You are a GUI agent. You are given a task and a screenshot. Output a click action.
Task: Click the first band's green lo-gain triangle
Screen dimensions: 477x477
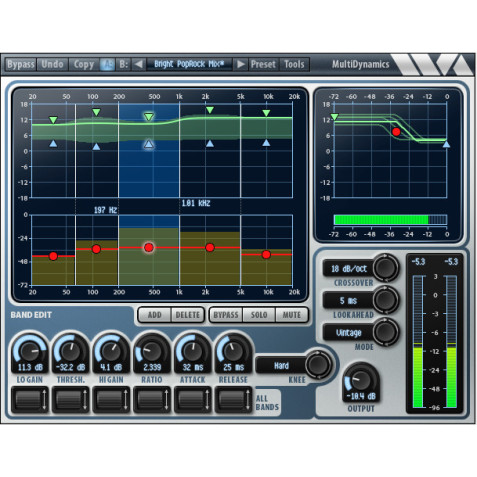(x=53, y=120)
